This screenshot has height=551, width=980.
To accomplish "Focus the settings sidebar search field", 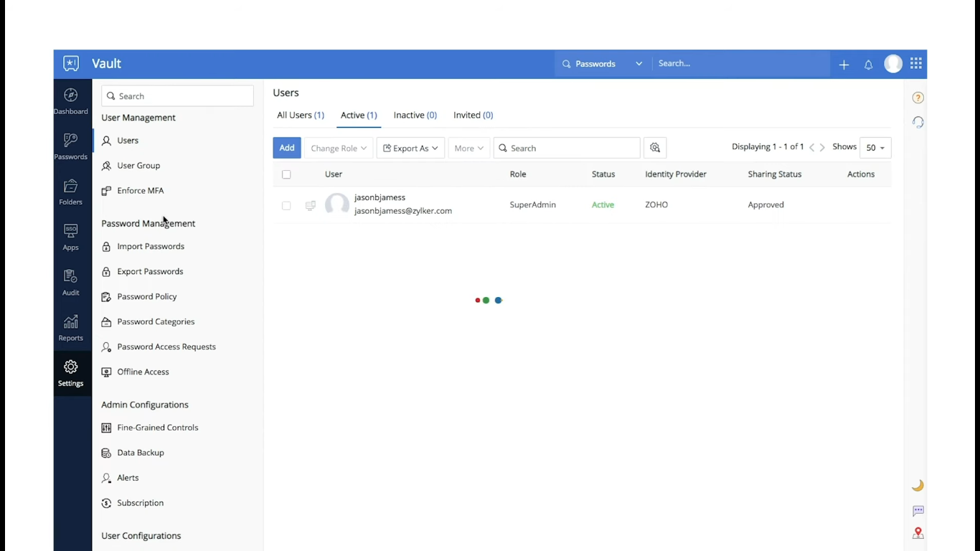I will [177, 96].
